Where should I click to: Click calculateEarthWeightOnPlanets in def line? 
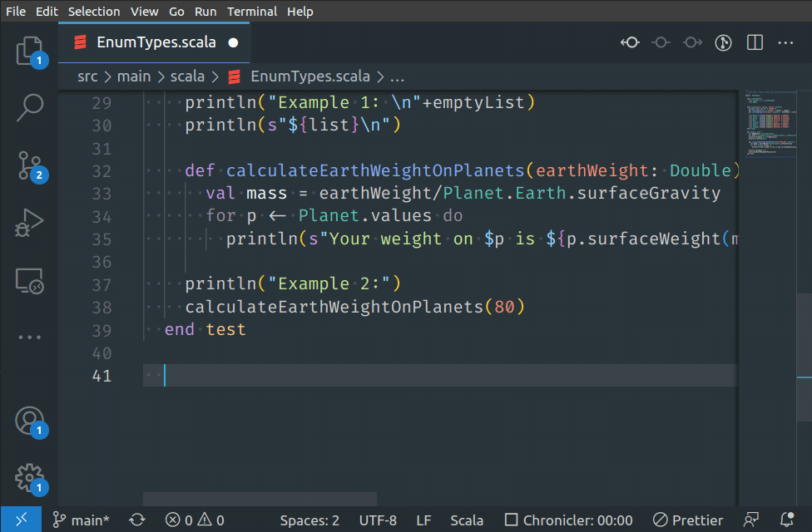click(375, 170)
